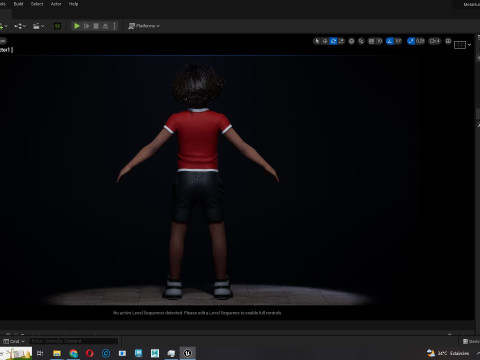Open the blue circular app on taskbar
Image resolution: width=480 pixels, height=360 pixels.
pyautogui.click(x=106, y=353)
